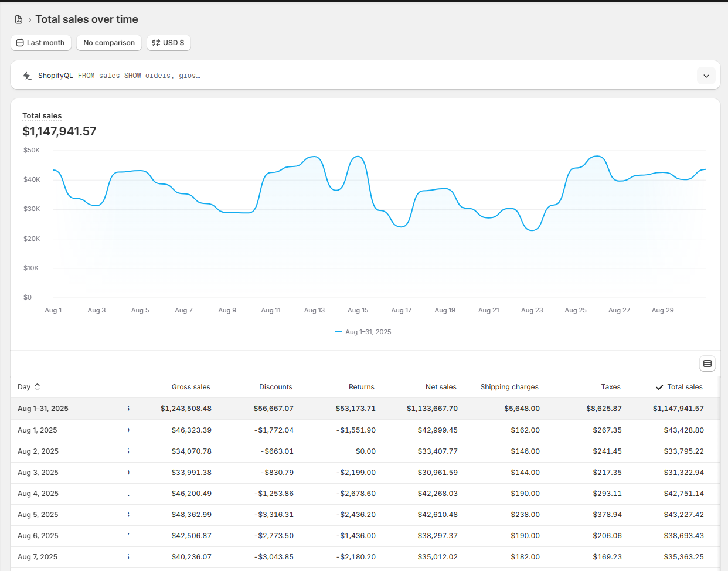Screen dimensions: 728x571
Task: Toggle the Aug 1–31, 2025 legend series
Action: point(368,332)
